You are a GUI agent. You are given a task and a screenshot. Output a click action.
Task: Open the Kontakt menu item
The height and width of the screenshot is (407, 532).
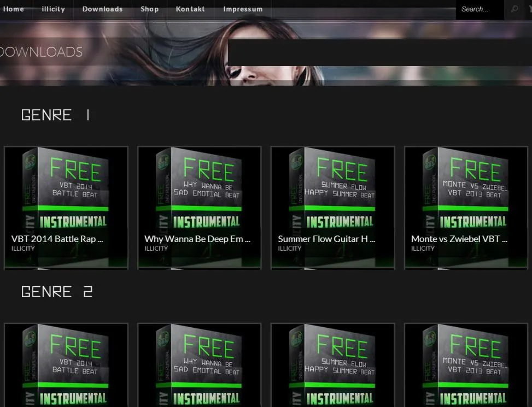click(190, 9)
